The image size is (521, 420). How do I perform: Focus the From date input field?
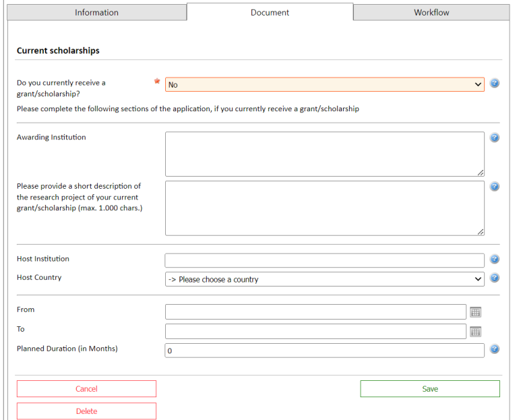coord(315,312)
